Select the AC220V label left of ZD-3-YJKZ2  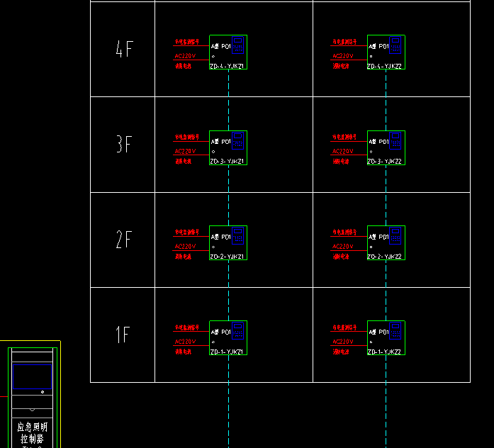pos(343,152)
